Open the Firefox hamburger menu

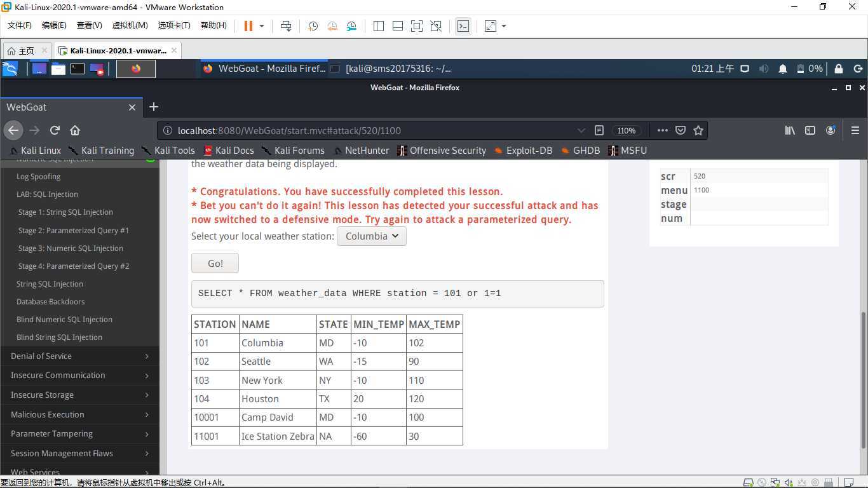[855, 130]
